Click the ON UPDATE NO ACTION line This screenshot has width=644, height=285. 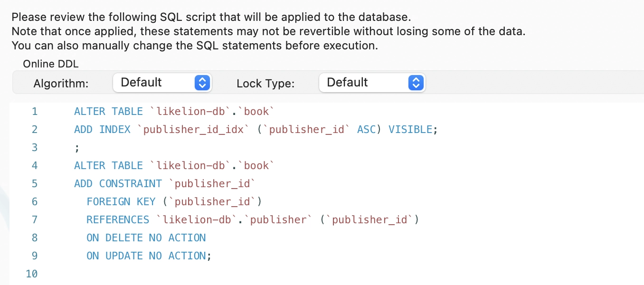146,256
